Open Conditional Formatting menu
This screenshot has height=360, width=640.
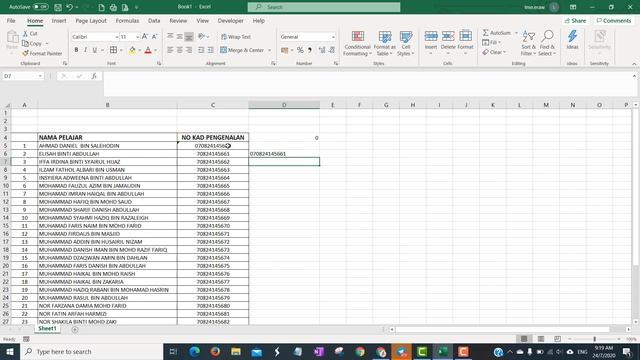coord(358,43)
